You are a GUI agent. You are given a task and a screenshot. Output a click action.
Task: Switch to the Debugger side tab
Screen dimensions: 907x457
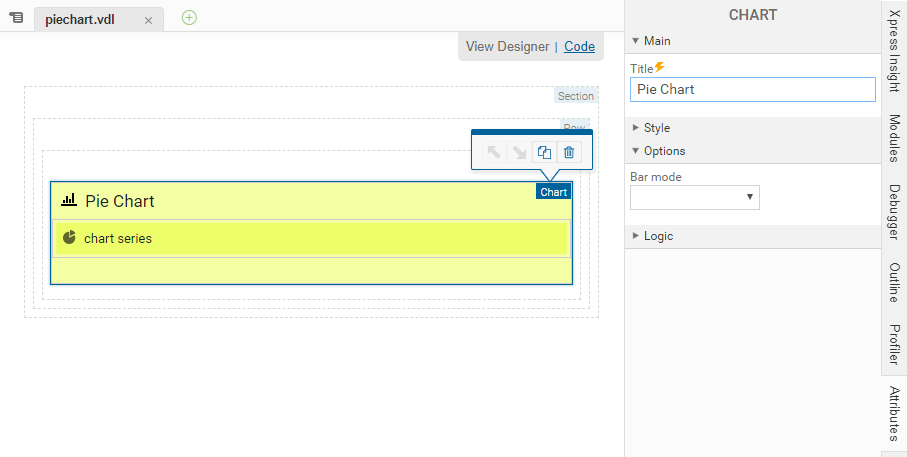coord(894,212)
